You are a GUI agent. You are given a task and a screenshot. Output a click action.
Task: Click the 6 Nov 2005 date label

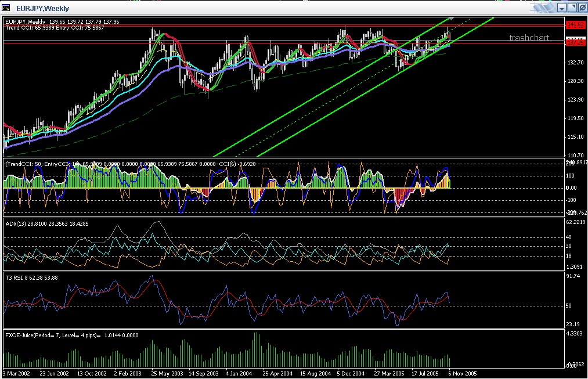pyautogui.click(x=463, y=373)
